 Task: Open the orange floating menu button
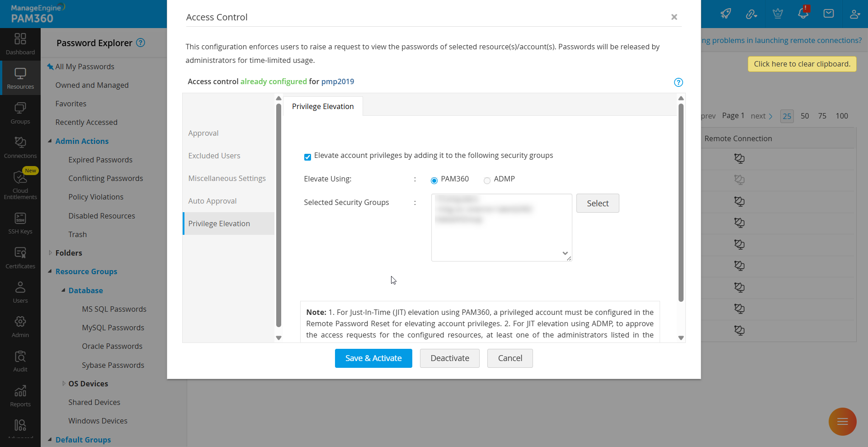(x=842, y=422)
